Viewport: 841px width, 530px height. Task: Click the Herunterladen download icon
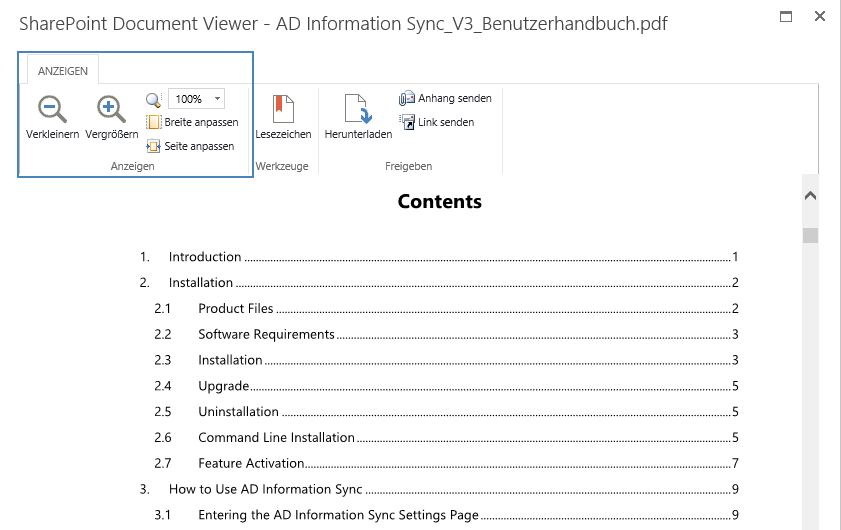coord(358,109)
